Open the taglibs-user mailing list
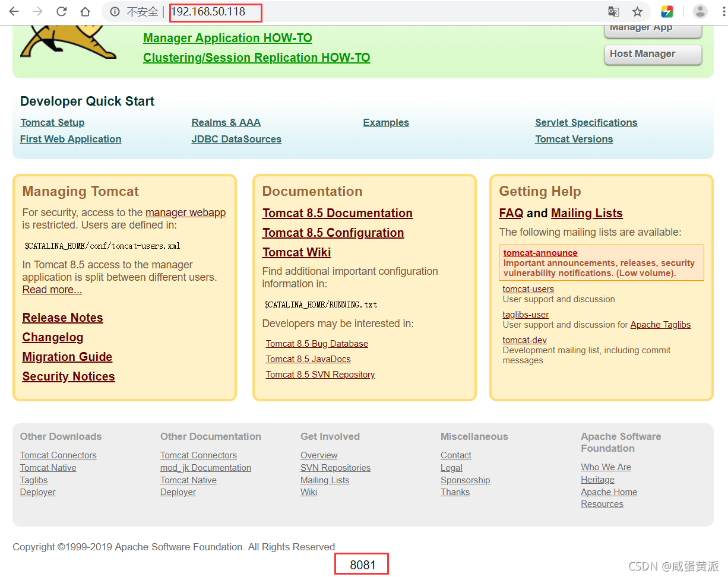Screen dimensions: 728x577 pyautogui.click(x=526, y=315)
